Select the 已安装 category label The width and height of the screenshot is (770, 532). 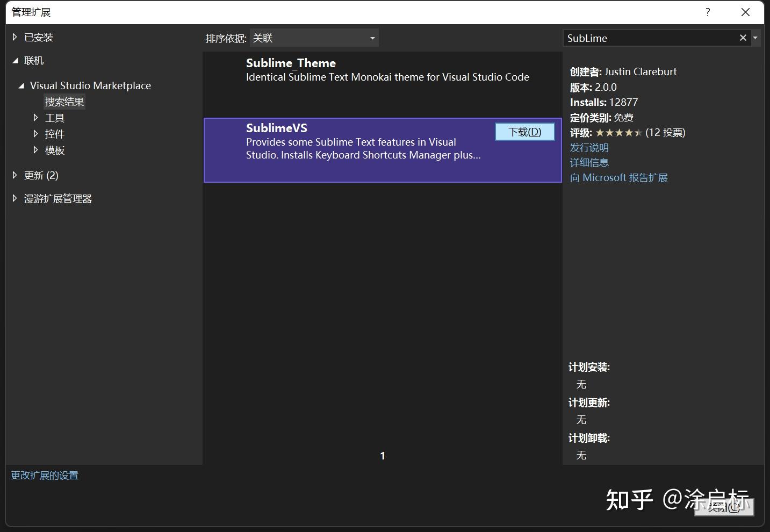point(39,37)
